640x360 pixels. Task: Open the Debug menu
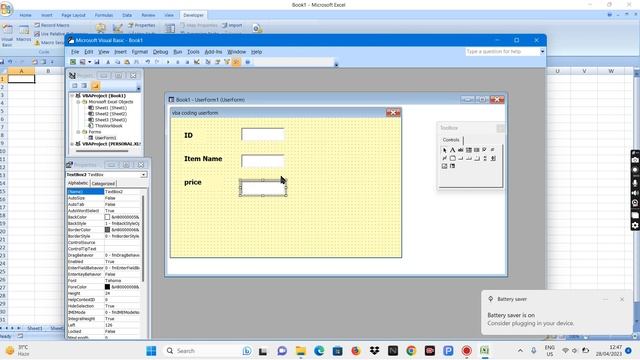click(x=160, y=52)
